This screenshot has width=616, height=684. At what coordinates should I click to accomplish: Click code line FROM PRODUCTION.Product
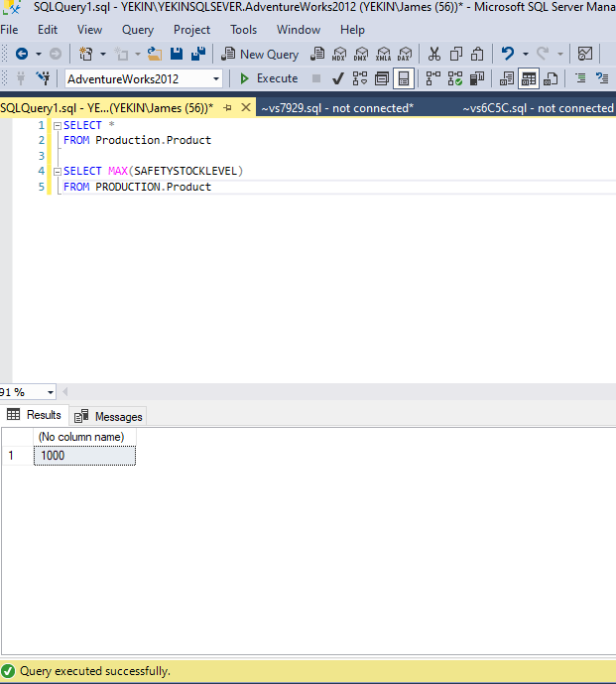pyautogui.click(x=137, y=187)
